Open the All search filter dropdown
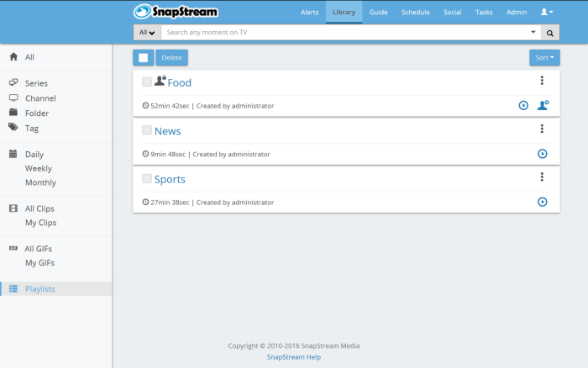The height and width of the screenshot is (368, 588). 147,33
